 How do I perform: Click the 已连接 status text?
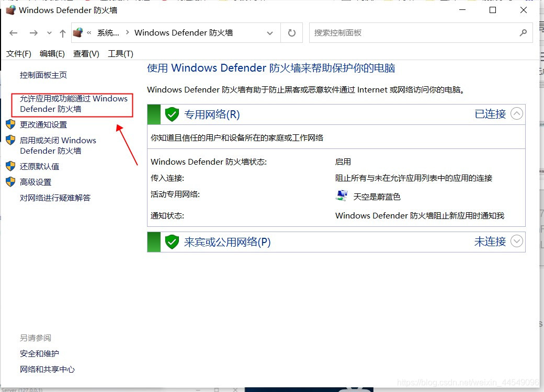pyautogui.click(x=490, y=114)
